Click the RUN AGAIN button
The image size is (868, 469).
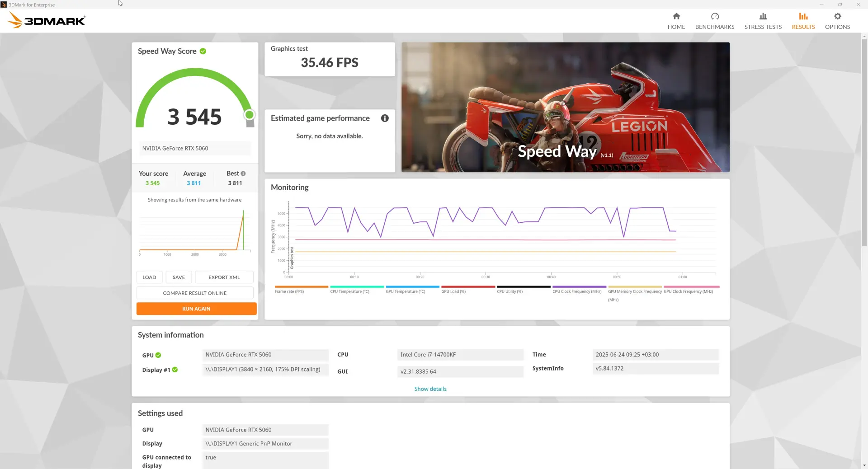pyautogui.click(x=197, y=309)
